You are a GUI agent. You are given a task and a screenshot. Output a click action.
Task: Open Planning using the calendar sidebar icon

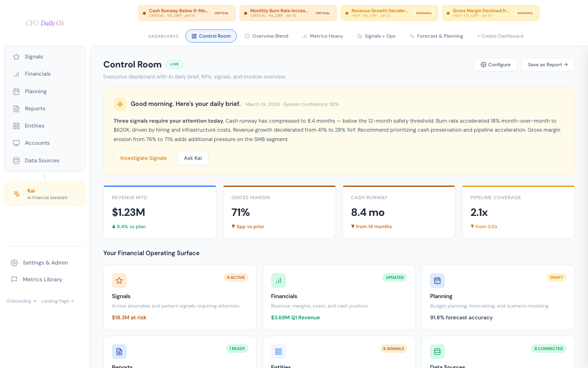[16, 91]
